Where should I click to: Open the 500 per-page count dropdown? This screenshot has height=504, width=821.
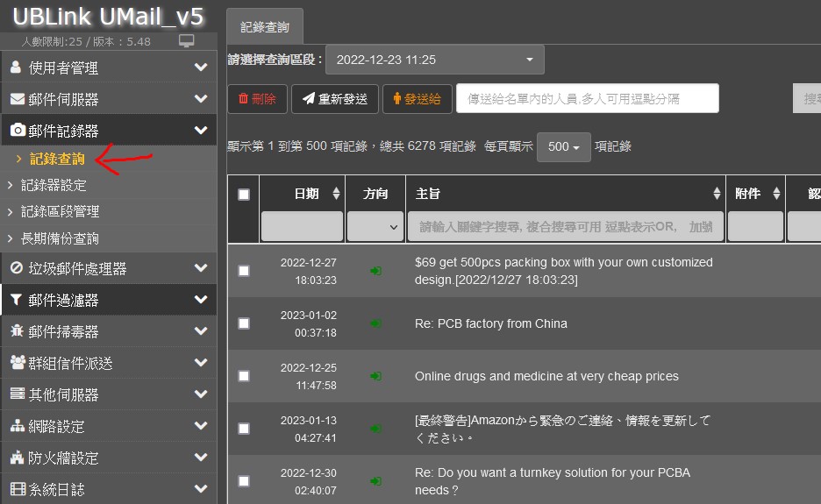pyautogui.click(x=562, y=146)
